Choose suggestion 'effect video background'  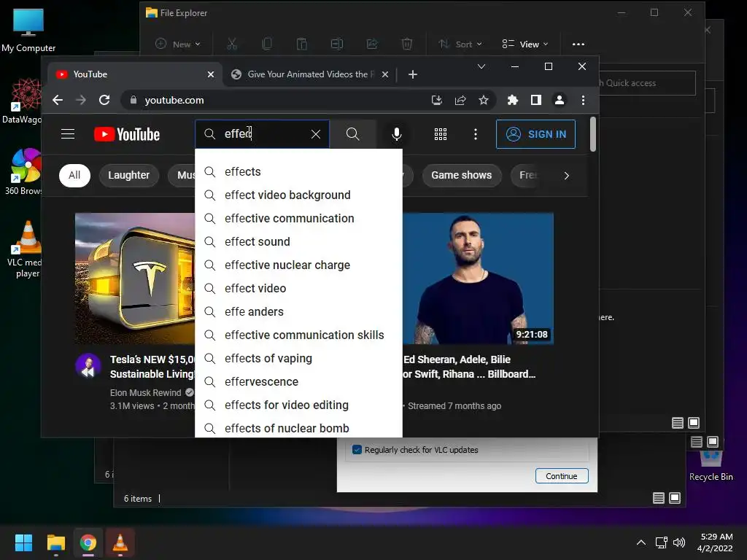coord(298,195)
